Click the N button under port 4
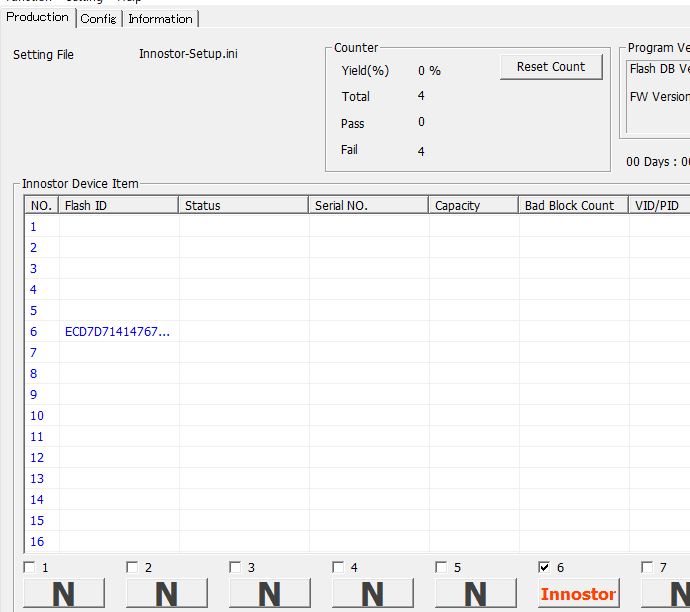Viewport: 690px width, 612px height. tap(373, 594)
